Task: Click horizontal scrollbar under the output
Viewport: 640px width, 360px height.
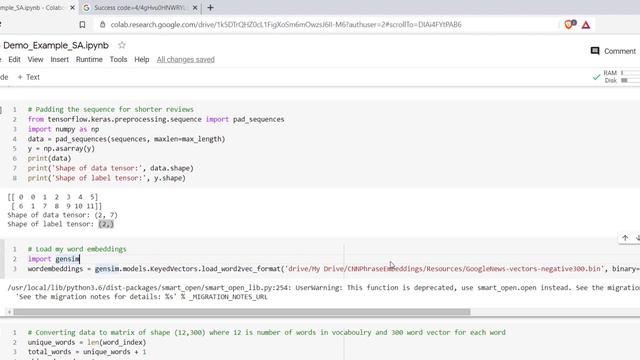Action: 242,312
